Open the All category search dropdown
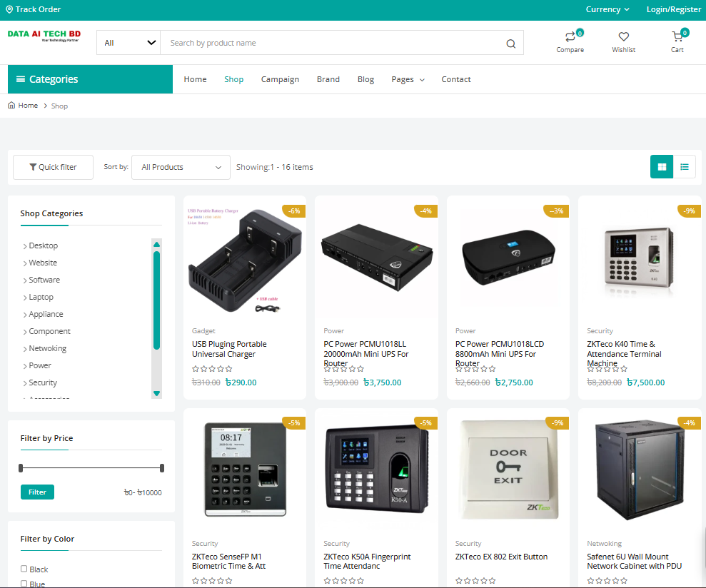Viewport: 706px width, 588px height. pos(128,43)
